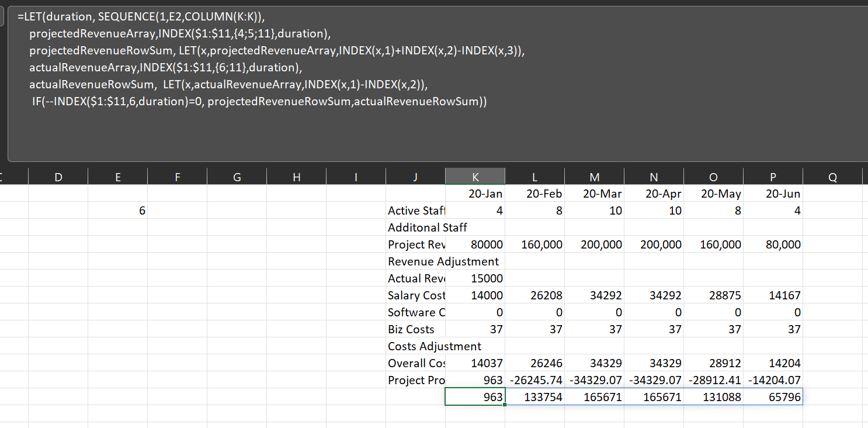Click the Salary Cost row label
868x428 pixels.
tap(415, 295)
